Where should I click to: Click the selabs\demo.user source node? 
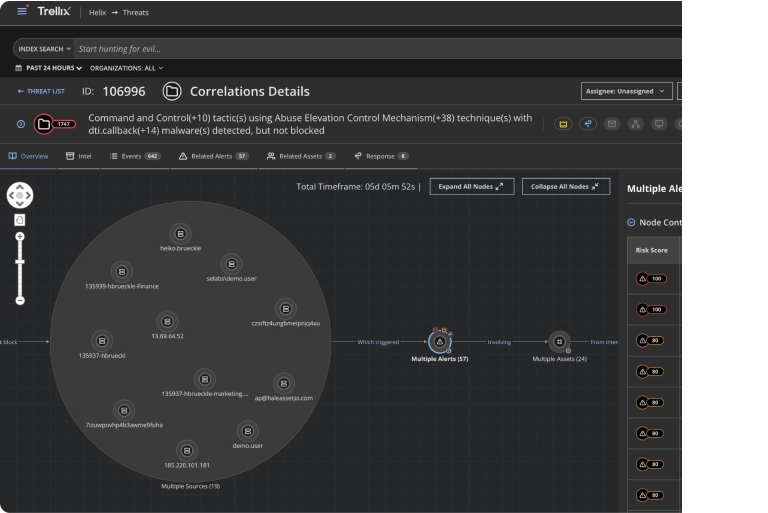(232, 264)
